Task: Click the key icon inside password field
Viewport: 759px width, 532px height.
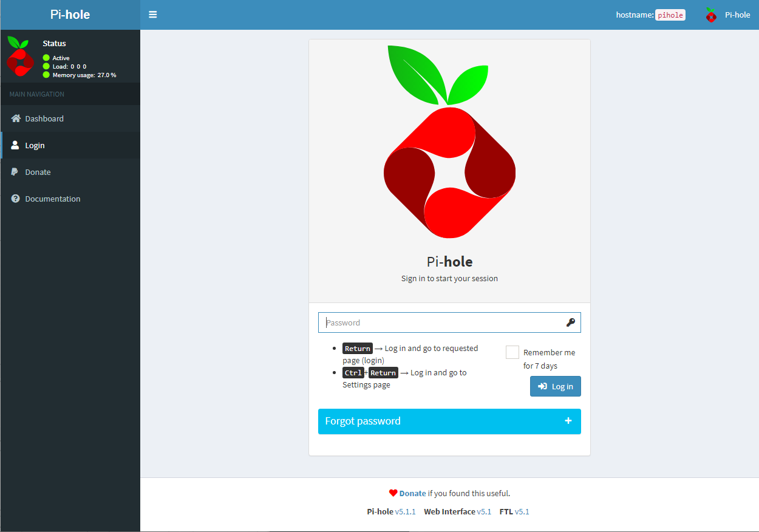Action: tap(570, 322)
